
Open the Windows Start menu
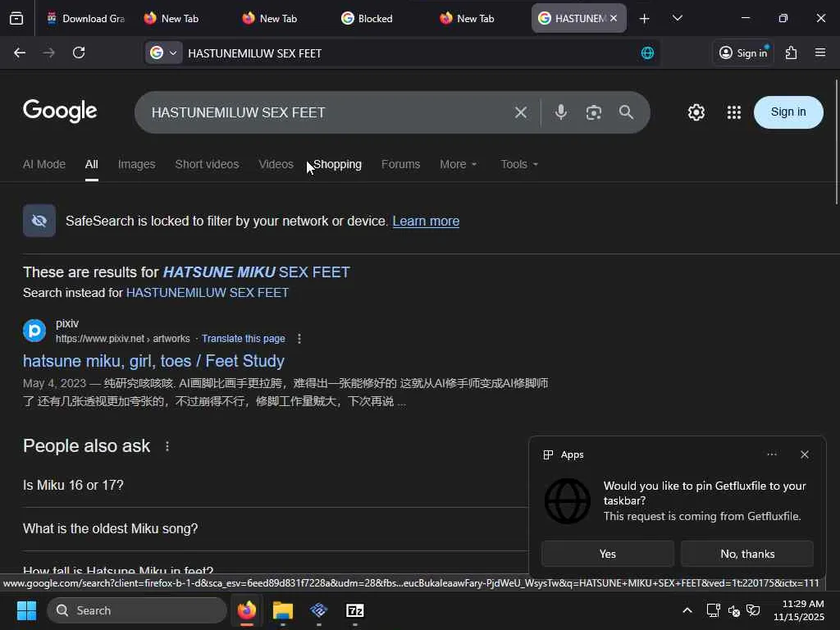pos(26,610)
